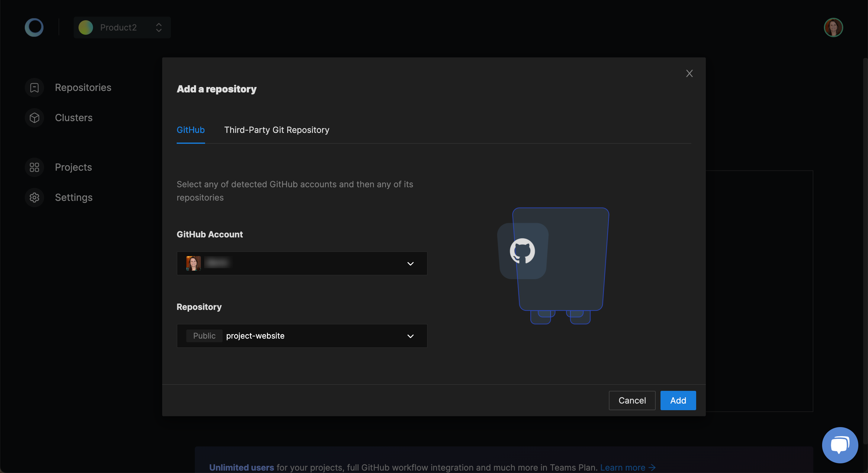The width and height of the screenshot is (868, 473).
Task: Open the chat support bubble
Action: (840, 445)
